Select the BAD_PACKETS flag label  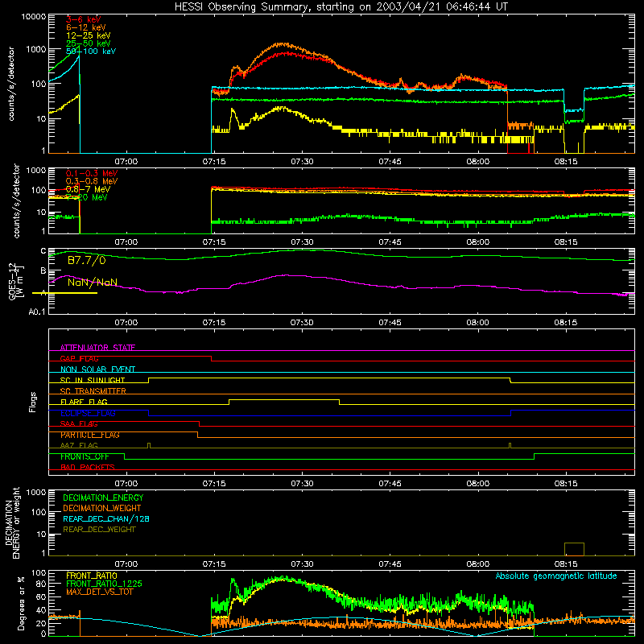pos(88,468)
